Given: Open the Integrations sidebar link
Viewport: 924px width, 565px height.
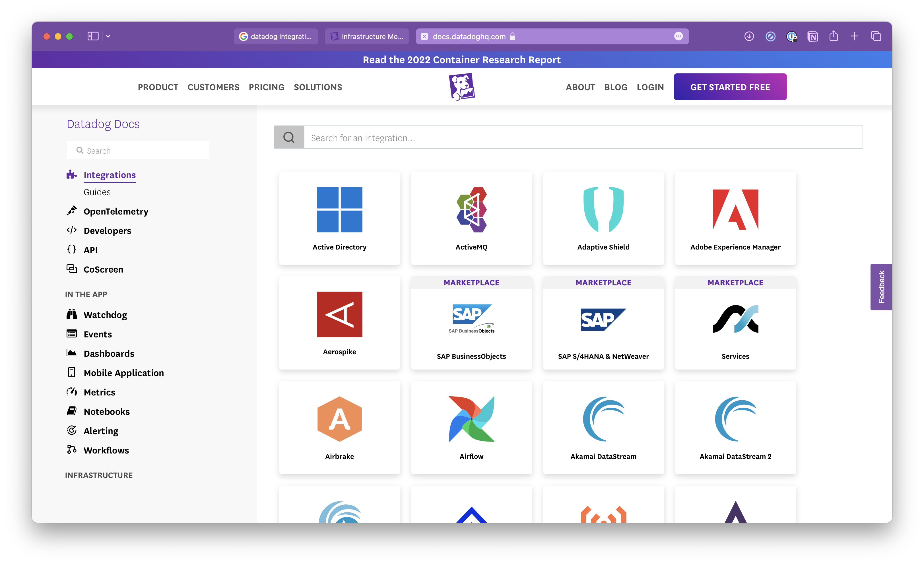Looking at the screenshot, I should point(110,175).
